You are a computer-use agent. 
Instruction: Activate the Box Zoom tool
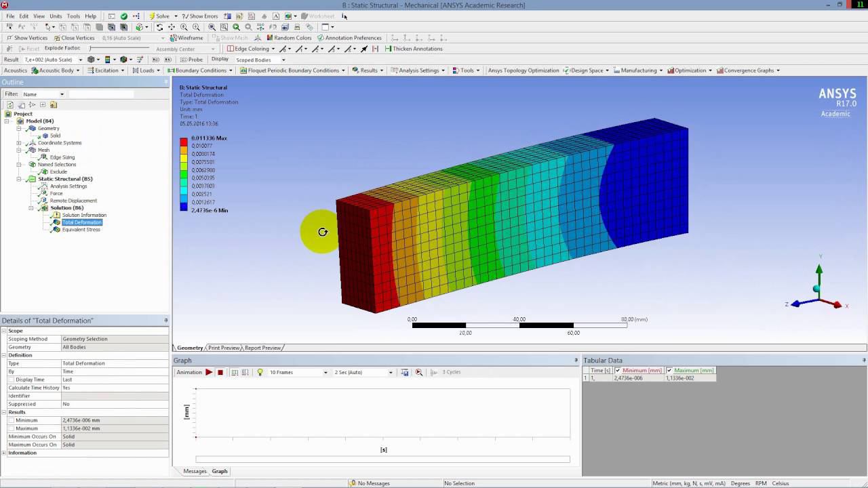pyautogui.click(x=196, y=27)
